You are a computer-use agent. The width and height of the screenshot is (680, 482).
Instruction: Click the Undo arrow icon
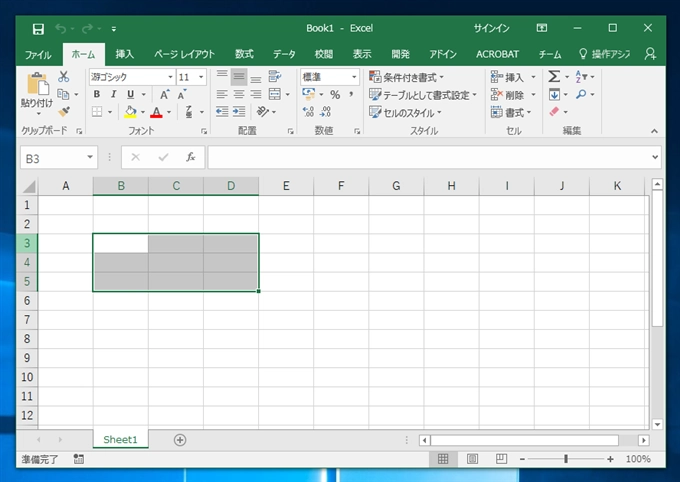point(61,29)
